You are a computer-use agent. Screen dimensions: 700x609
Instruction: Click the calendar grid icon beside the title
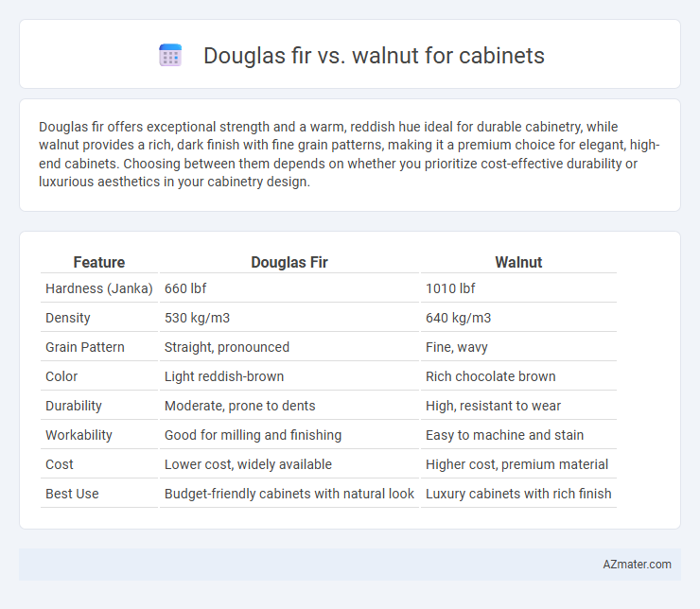pos(170,56)
